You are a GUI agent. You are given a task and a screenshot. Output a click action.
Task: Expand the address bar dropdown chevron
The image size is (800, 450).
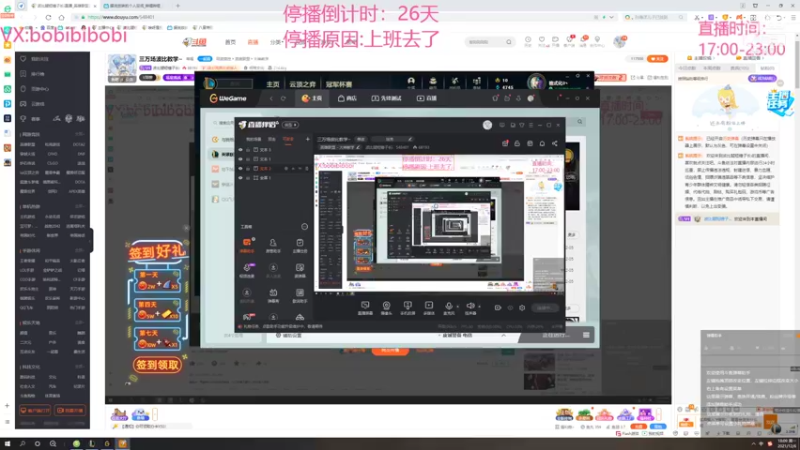(611, 17)
